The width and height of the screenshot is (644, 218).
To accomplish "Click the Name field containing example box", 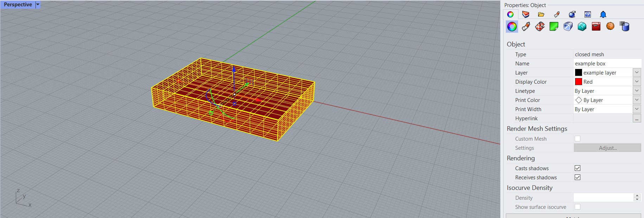I will click(607, 63).
